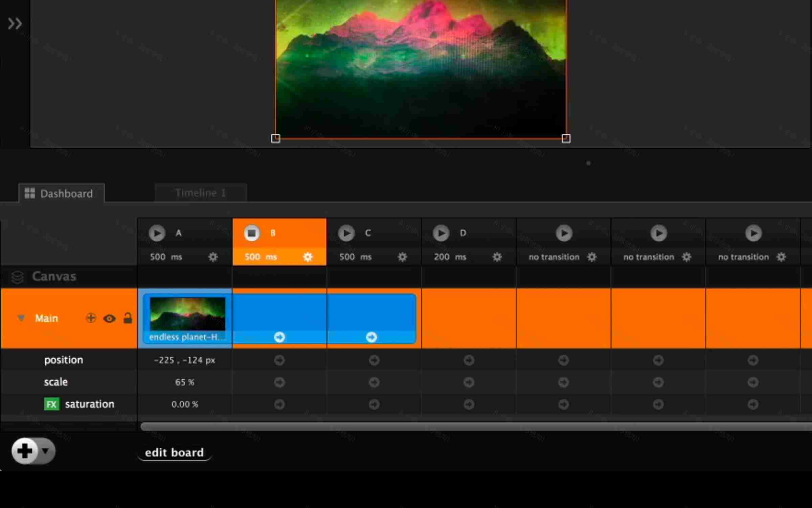
Task: Click the Canvas layers stack icon
Action: [x=17, y=277]
